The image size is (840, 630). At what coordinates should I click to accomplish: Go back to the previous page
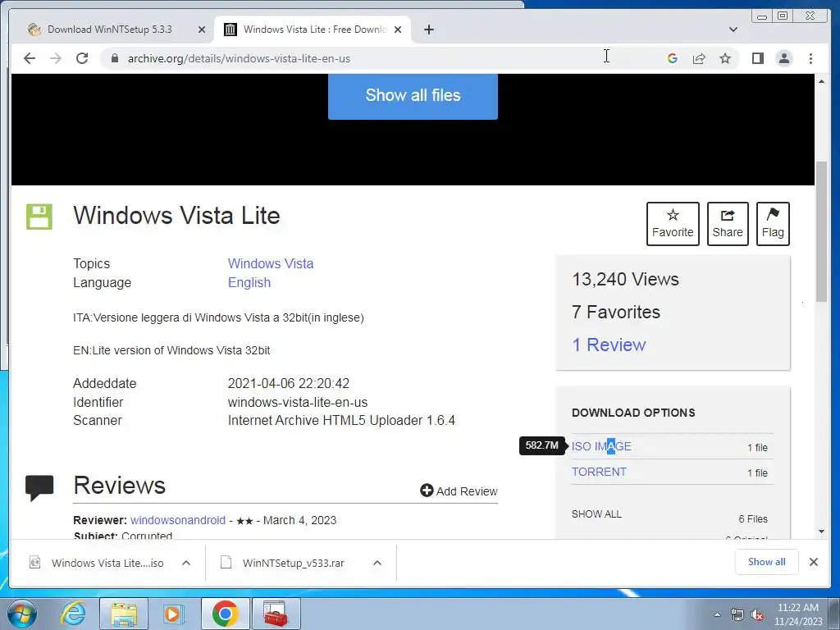[30, 58]
